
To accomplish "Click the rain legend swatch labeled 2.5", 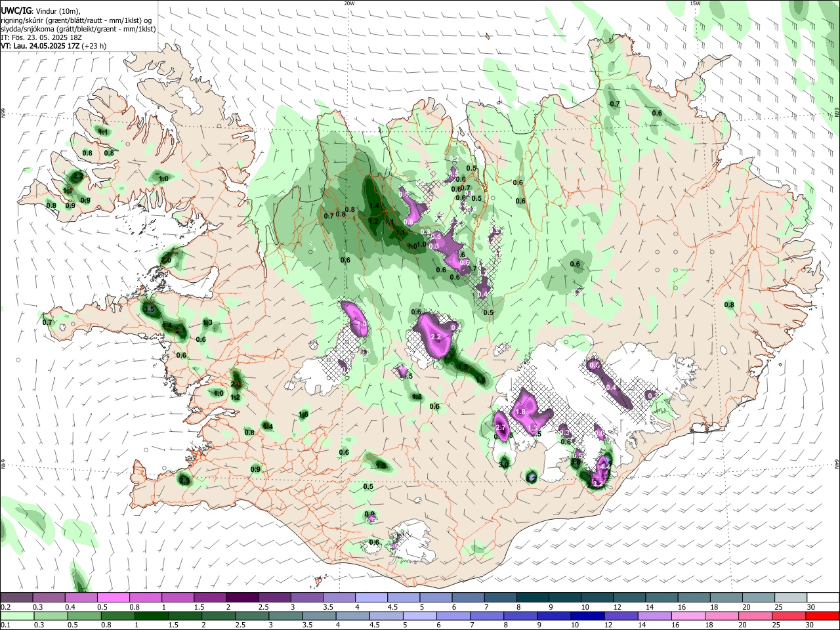I will click(x=251, y=616).
